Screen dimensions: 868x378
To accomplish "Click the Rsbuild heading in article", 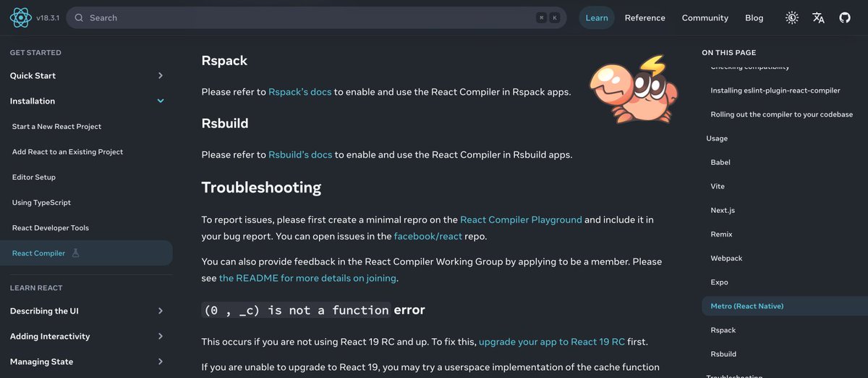I will 225,123.
